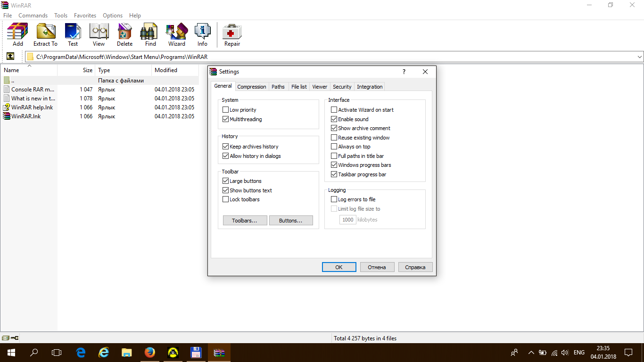The width and height of the screenshot is (644, 362).
Task: Open the Viewer settings tab
Action: [320, 86]
